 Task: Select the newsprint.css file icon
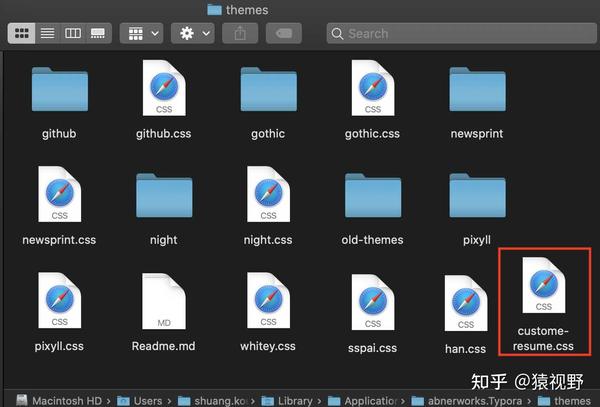click(x=60, y=194)
